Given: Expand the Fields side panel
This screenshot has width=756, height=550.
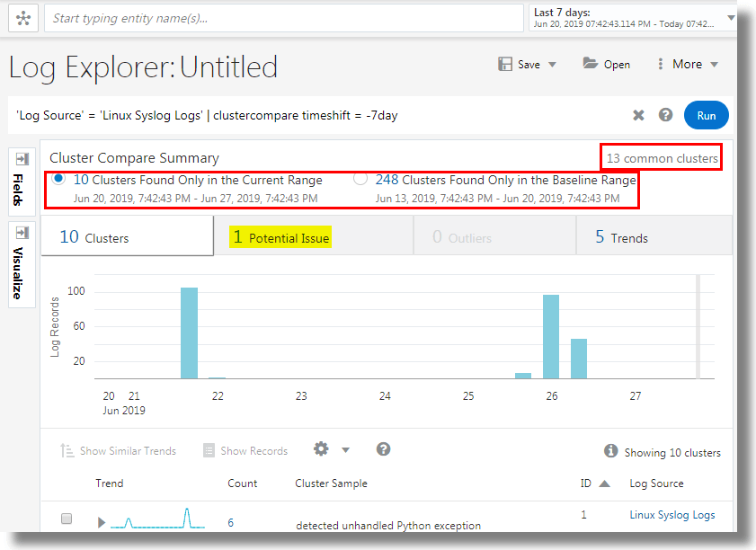Looking at the screenshot, I should coord(20,158).
